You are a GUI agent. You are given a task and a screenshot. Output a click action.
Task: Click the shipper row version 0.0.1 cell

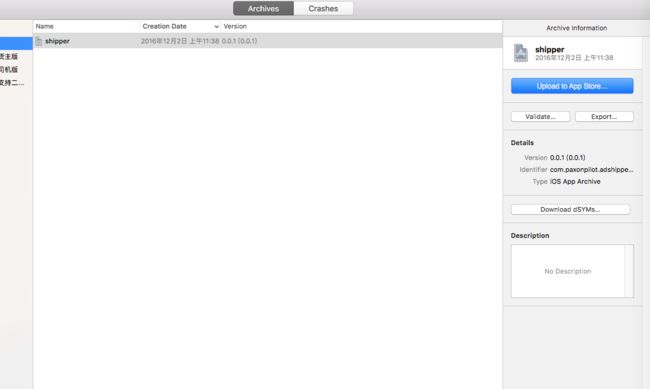tap(239, 41)
